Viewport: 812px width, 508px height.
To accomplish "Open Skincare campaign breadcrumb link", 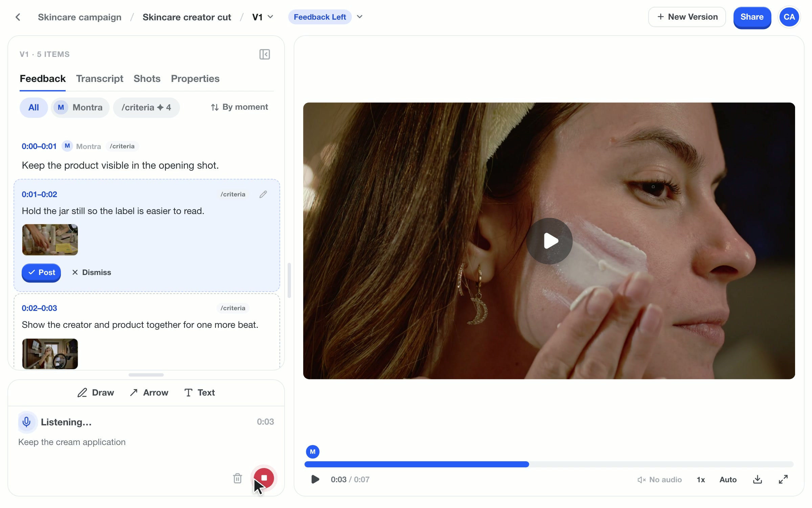I will 80,17.
